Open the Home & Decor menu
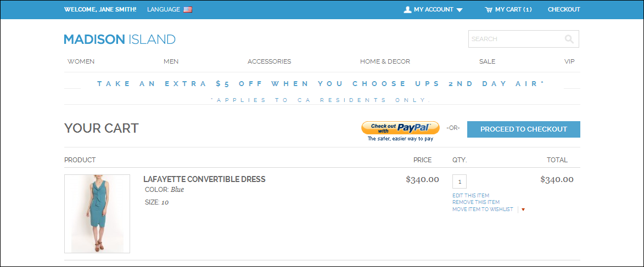 tap(385, 61)
